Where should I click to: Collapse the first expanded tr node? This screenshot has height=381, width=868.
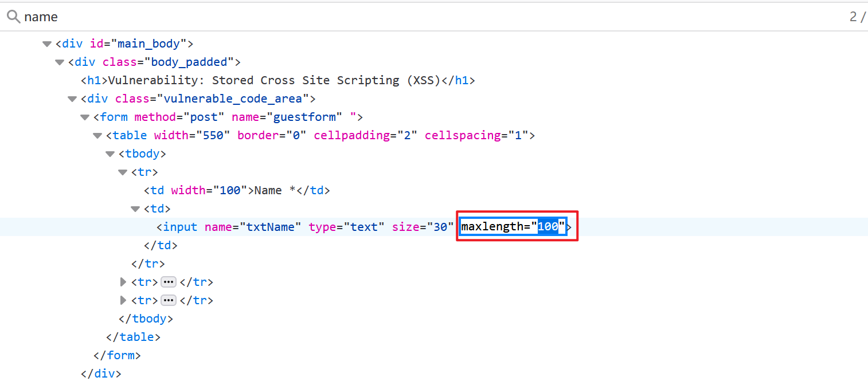[x=123, y=172]
